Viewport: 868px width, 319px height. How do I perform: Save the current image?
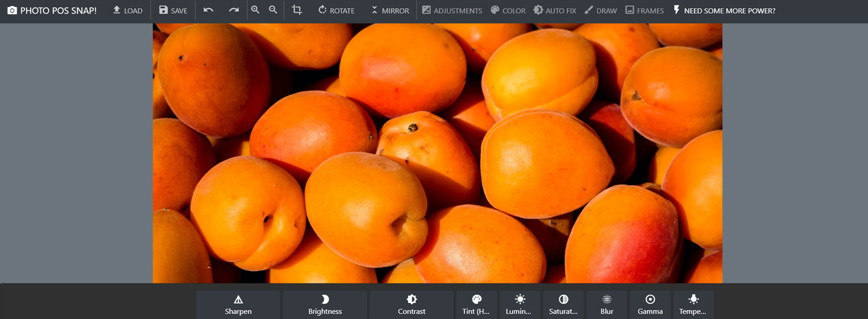173,11
